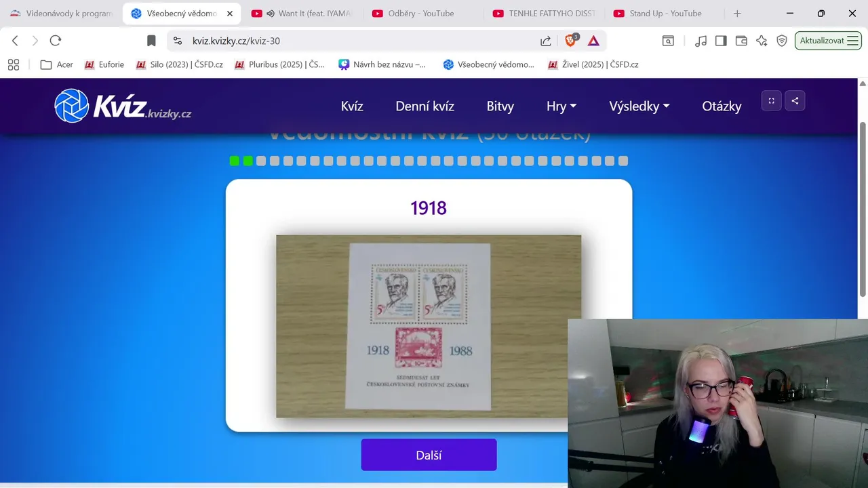The image size is (868, 488).
Task: Open the Živel (2025) | ČSFD.cz bookmark
Action: pyautogui.click(x=593, y=64)
